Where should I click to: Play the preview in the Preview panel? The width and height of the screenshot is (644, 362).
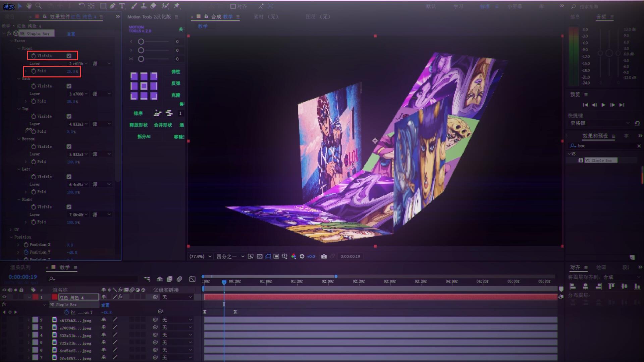tap(603, 105)
